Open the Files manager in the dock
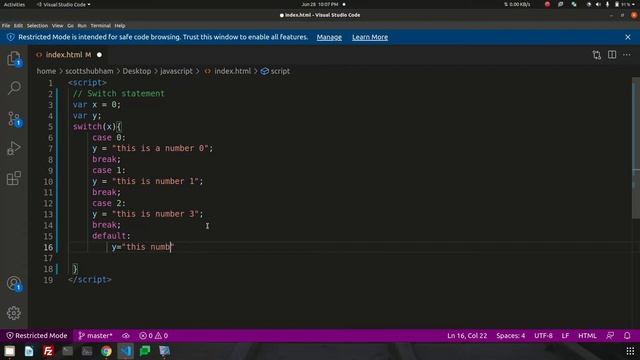 9,351
